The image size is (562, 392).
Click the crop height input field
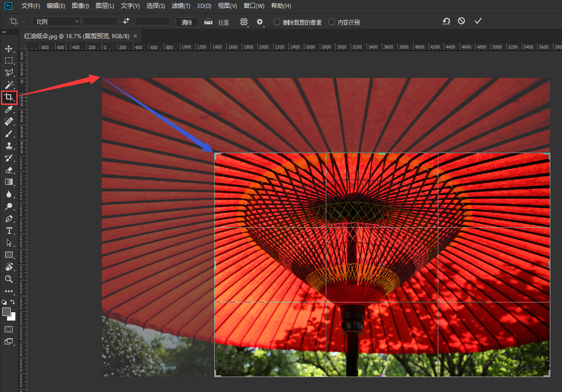[153, 21]
